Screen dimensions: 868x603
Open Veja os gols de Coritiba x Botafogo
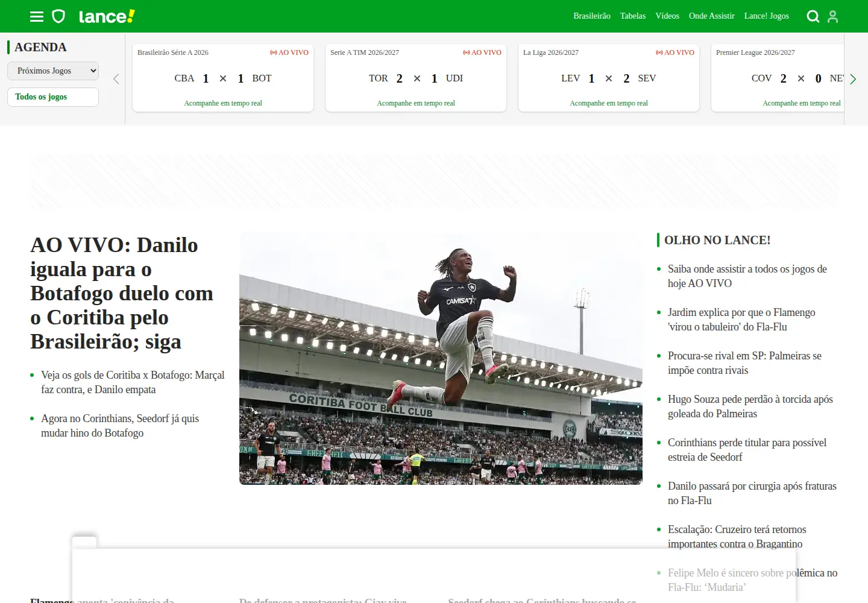click(x=133, y=382)
